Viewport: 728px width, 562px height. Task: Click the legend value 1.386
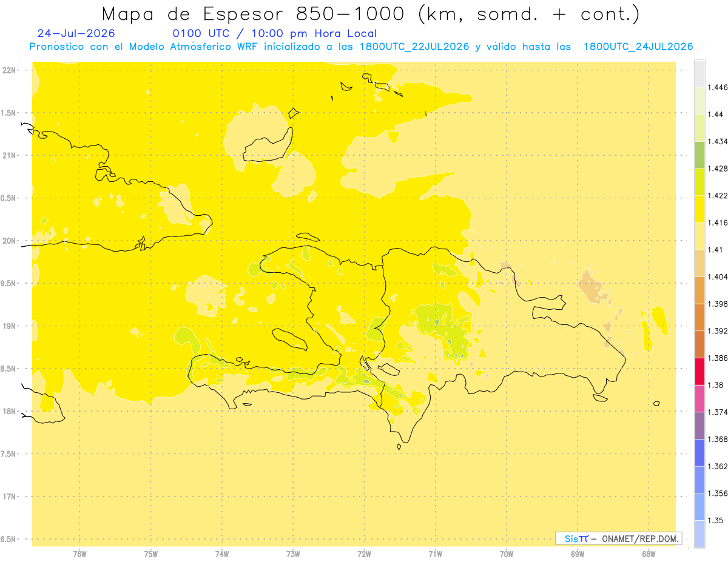point(718,358)
